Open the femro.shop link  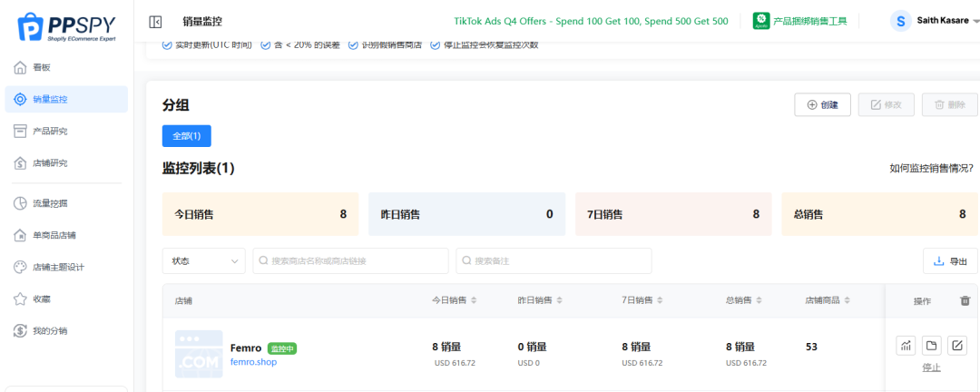pos(253,362)
